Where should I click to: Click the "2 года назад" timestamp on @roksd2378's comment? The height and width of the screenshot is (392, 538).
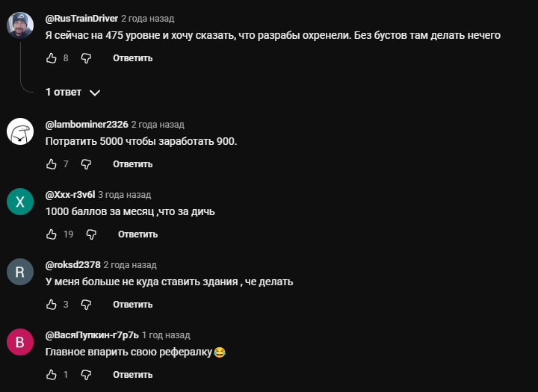[x=130, y=265]
